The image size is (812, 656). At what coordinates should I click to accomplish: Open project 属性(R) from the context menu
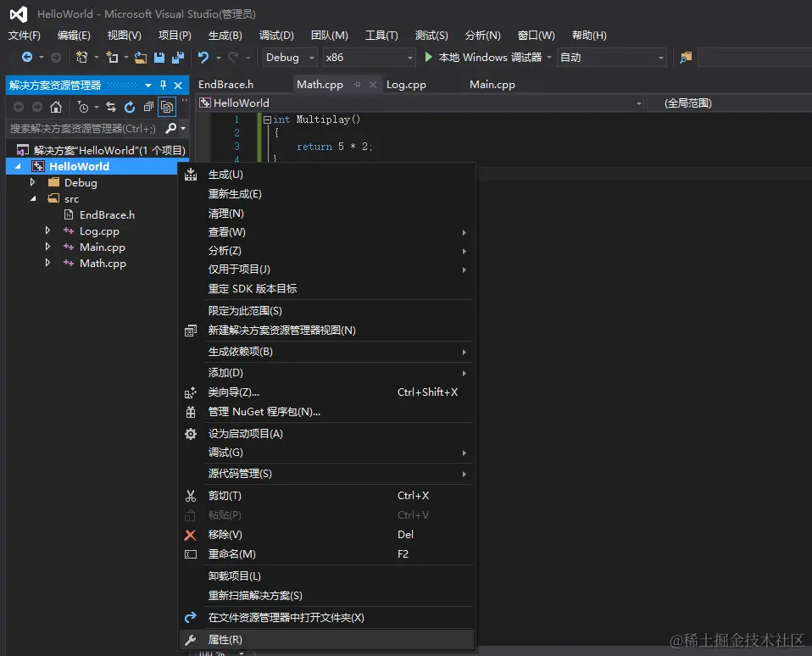[326, 639]
